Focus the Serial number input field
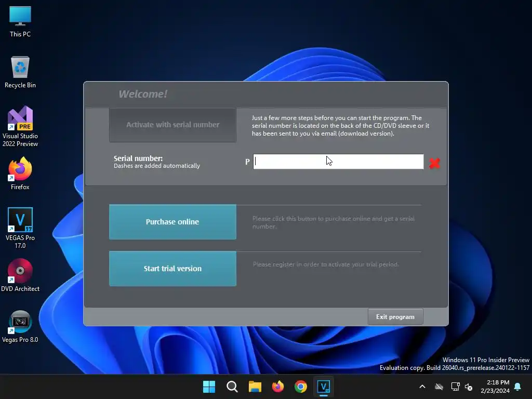532x399 pixels. pyautogui.click(x=338, y=162)
